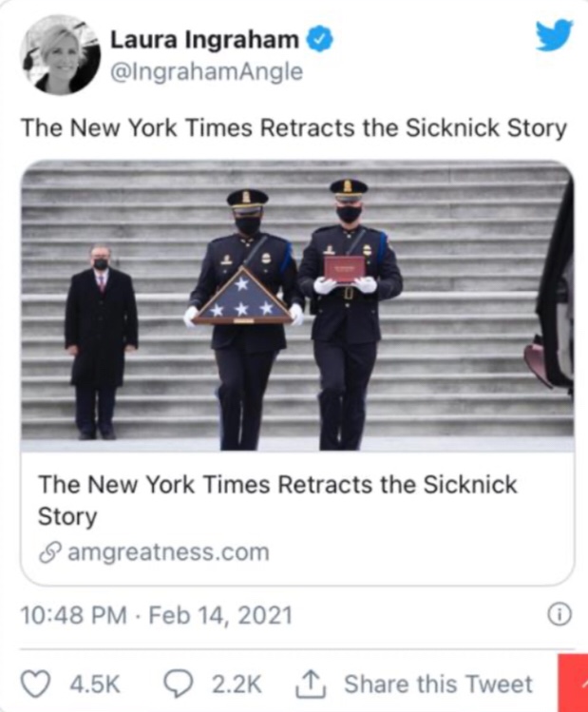This screenshot has width=588, height=712.
Task: Click the folded flag in the photo
Action: tap(243, 297)
